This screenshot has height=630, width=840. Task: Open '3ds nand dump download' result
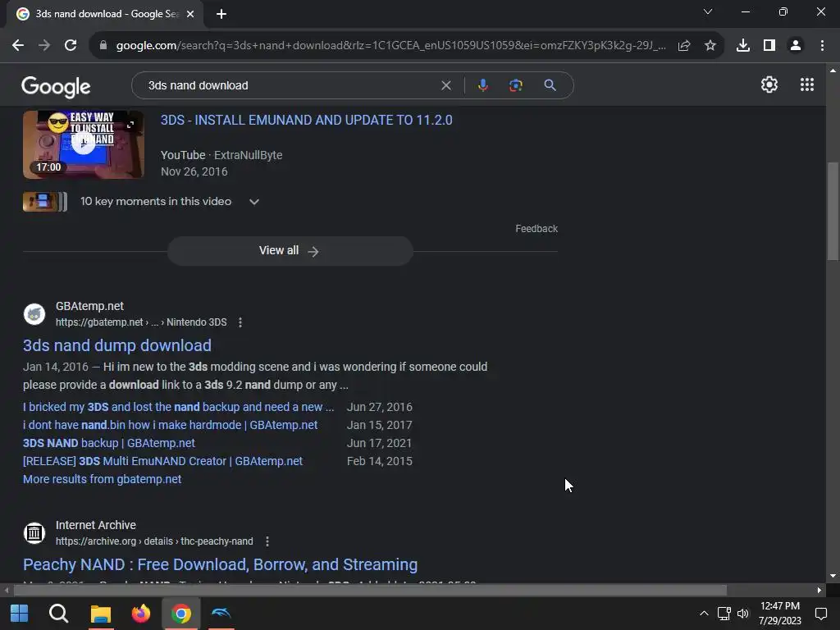(116, 345)
